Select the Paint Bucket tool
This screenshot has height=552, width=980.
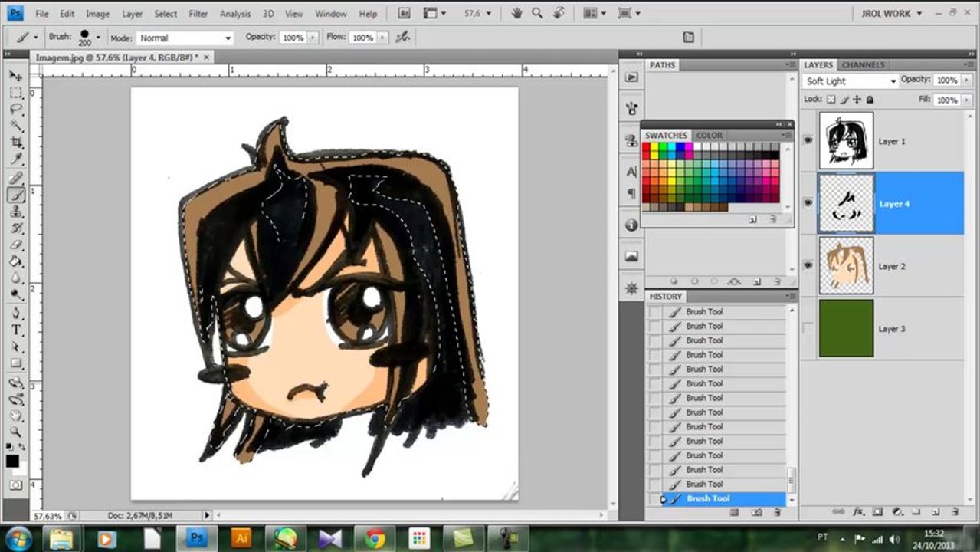[x=15, y=263]
